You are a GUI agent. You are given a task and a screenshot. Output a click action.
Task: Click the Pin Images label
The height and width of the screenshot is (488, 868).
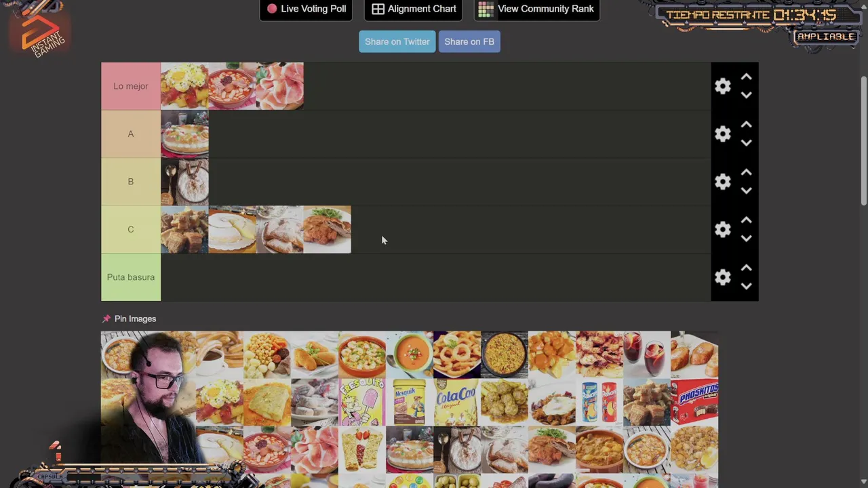(135, 319)
